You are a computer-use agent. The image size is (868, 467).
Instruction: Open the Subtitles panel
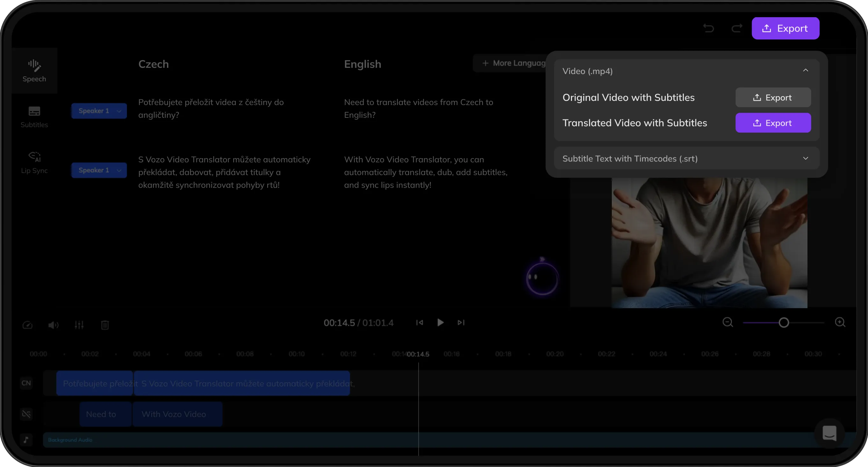(34, 117)
